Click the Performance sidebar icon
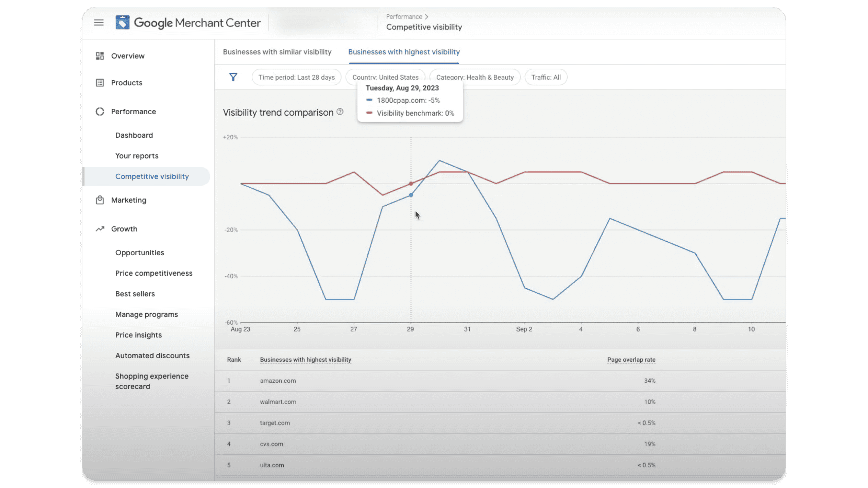 point(100,112)
